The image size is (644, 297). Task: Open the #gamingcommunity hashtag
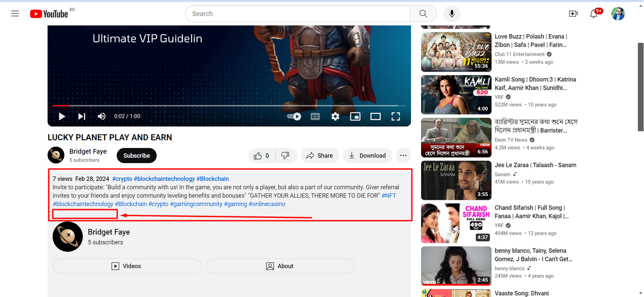coord(196,204)
